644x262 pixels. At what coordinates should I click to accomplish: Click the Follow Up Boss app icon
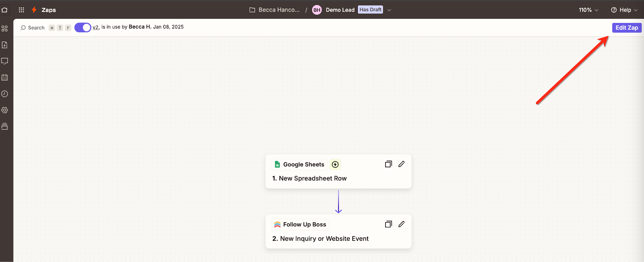tap(277, 224)
